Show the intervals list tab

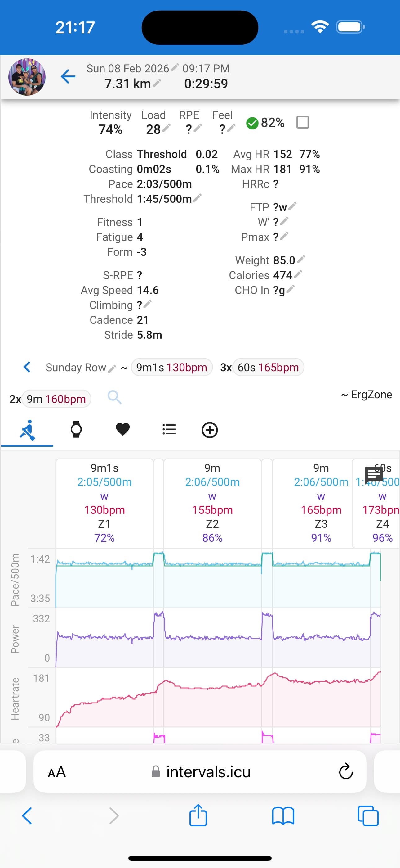click(169, 430)
